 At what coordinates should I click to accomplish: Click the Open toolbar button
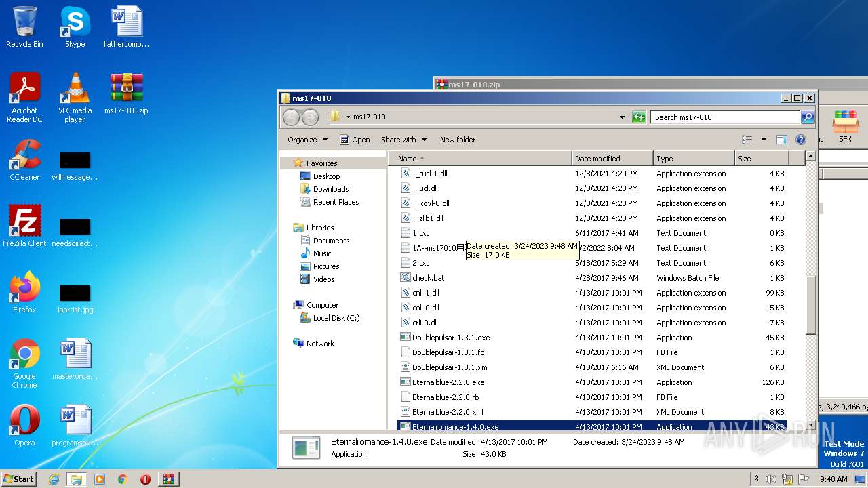(x=355, y=140)
